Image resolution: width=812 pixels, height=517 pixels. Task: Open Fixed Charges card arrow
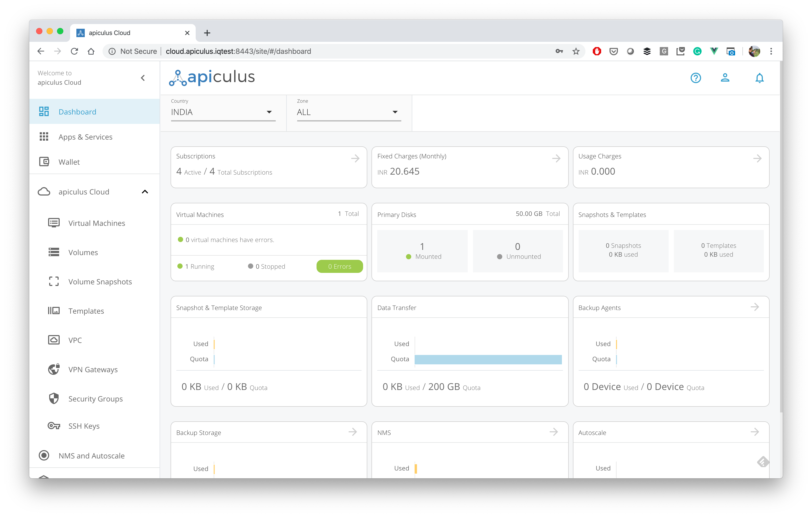[556, 158]
